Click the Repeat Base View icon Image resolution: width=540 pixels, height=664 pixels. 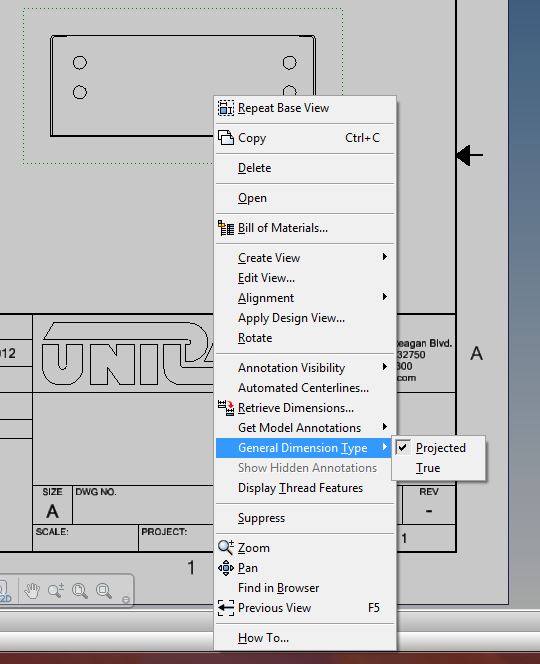coord(226,108)
